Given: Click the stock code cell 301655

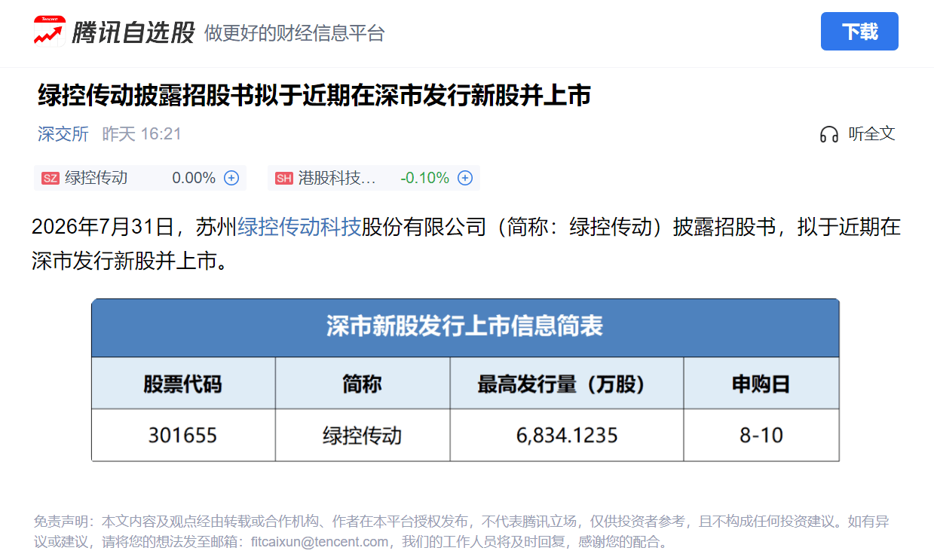Looking at the screenshot, I should click(x=182, y=435).
